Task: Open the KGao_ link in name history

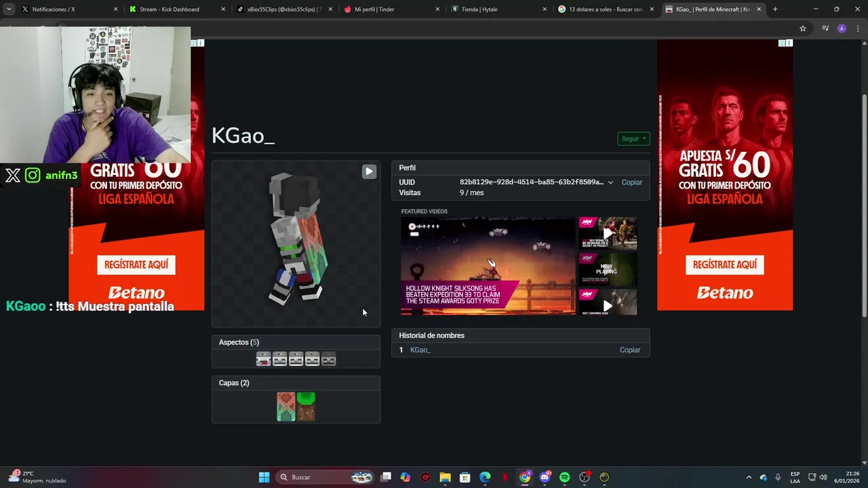Action: pyautogui.click(x=420, y=350)
